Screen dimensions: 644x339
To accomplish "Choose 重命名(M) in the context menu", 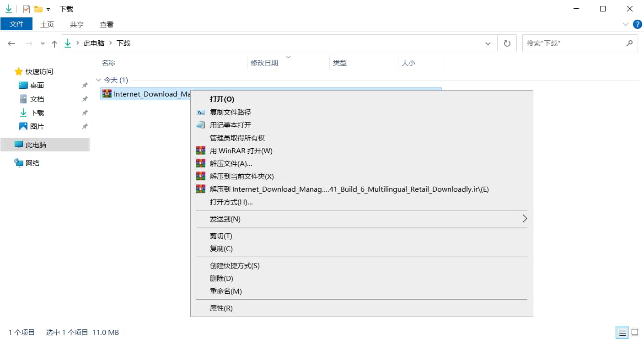I will (x=361, y=291).
